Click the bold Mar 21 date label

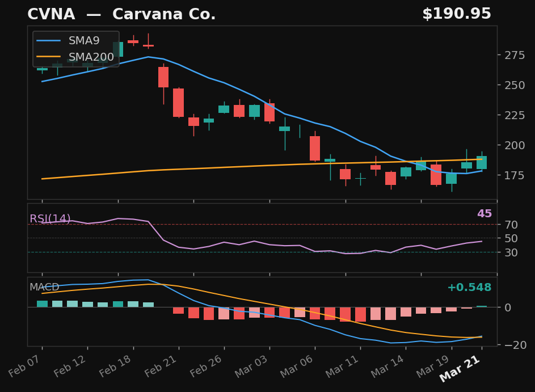[460, 368]
